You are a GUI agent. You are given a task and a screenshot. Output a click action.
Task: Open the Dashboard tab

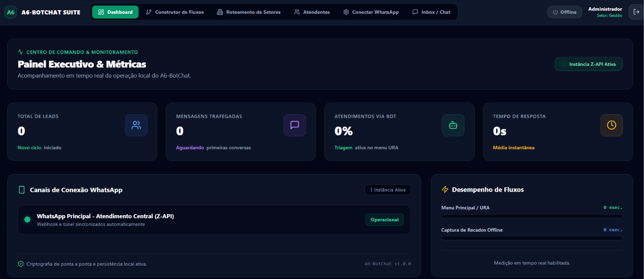click(115, 12)
